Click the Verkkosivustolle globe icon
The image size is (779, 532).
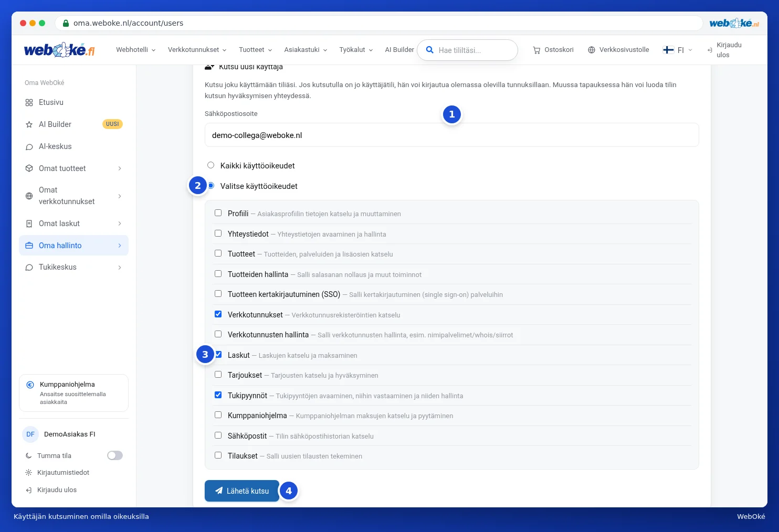tap(592, 50)
